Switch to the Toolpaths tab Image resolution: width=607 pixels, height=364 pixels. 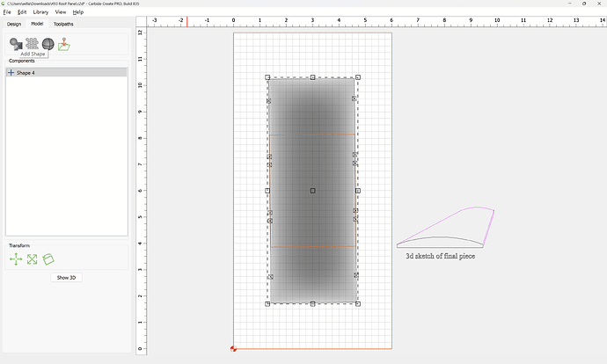pos(64,24)
